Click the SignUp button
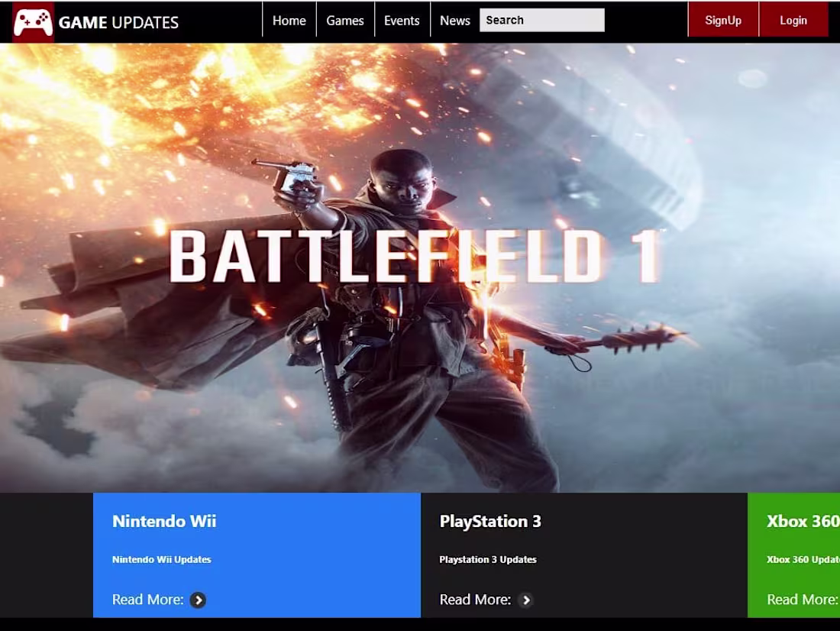Image resolution: width=840 pixels, height=631 pixels. click(722, 21)
